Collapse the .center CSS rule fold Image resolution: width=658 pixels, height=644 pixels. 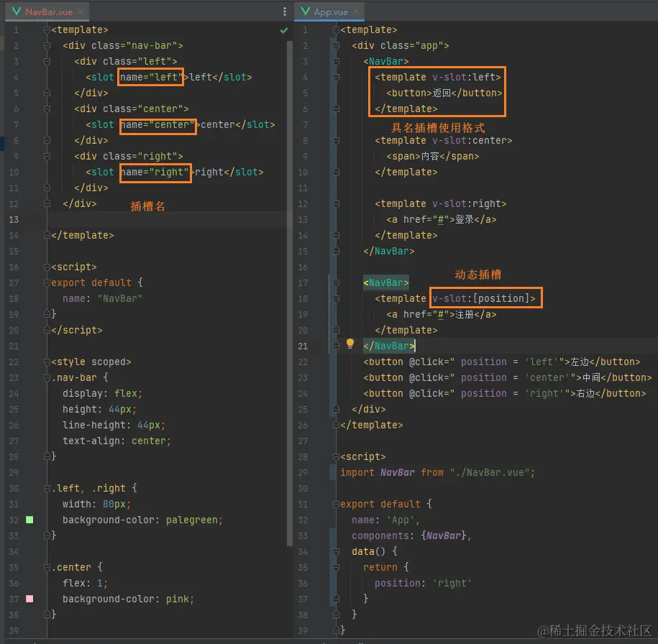47,567
